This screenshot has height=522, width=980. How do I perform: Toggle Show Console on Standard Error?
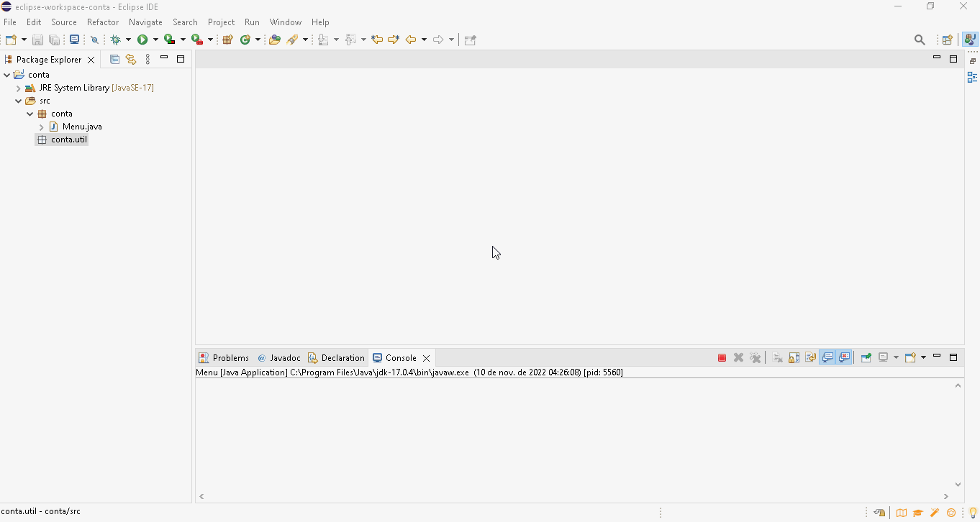[x=844, y=357]
